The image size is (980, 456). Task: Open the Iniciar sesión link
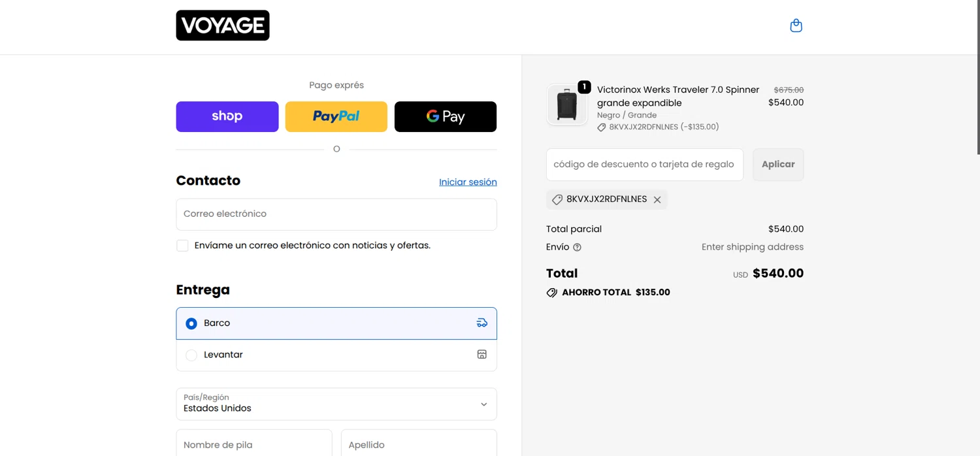pos(468,182)
